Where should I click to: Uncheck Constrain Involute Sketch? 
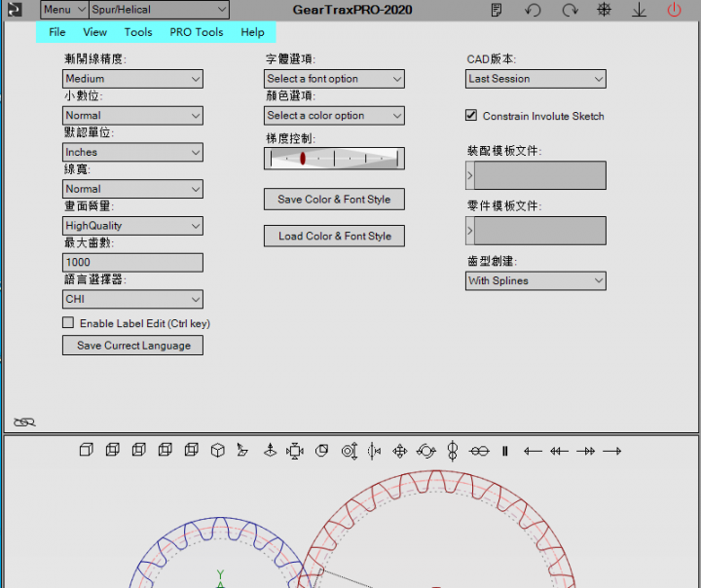click(x=472, y=116)
